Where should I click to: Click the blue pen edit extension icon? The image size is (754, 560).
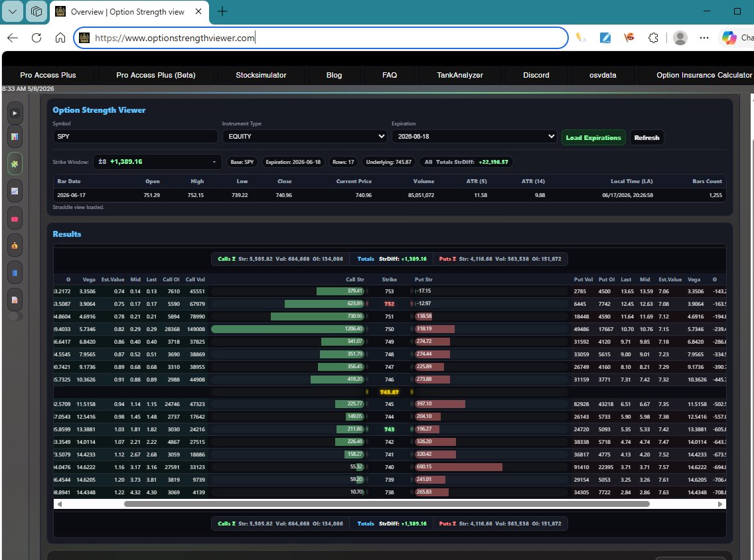coord(605,38)
